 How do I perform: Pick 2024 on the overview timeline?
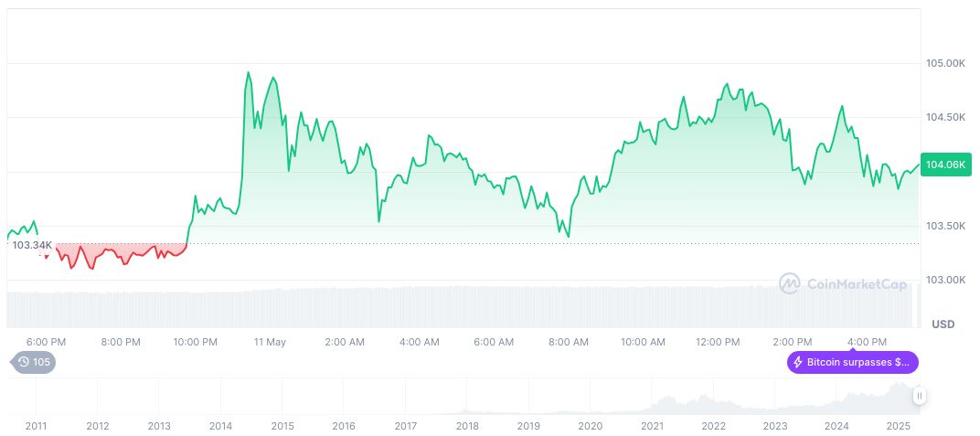tap(836, 426)
